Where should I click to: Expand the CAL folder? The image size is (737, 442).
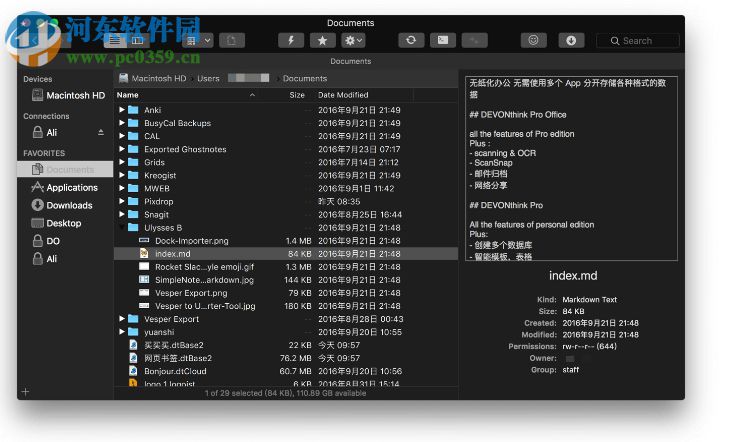tap(122, 136)
